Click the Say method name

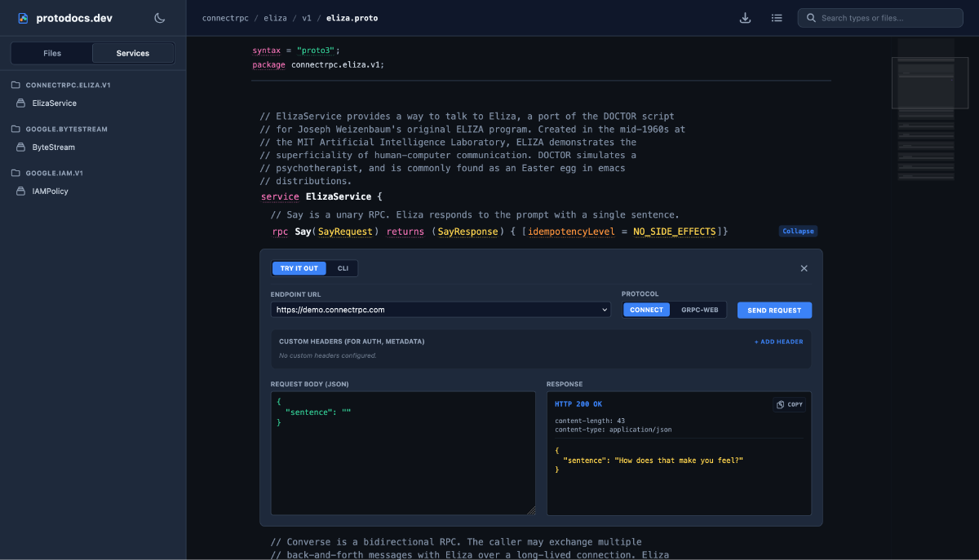pos(303,231)
